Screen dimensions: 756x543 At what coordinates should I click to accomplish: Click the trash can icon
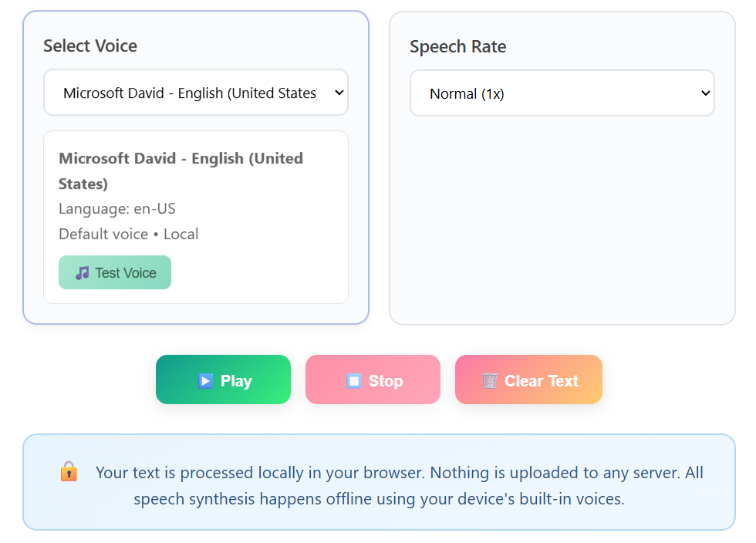tap(490, 381)
